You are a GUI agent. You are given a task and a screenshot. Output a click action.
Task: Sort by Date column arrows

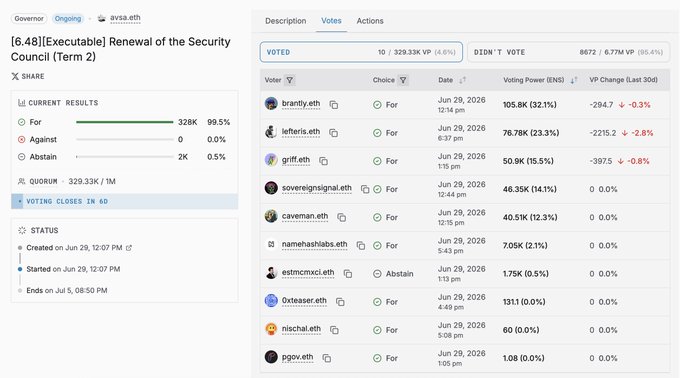tap(462, 80)
